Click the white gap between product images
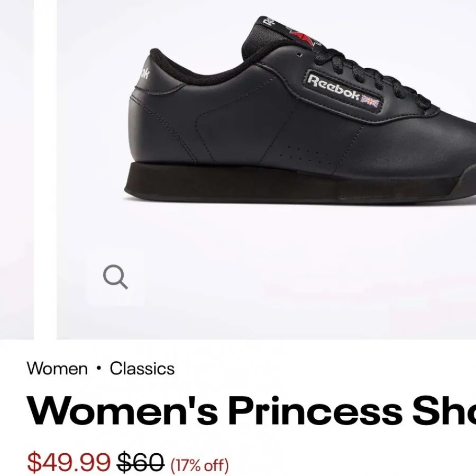Viewport: 476px width, 476px height. point(45,169)
